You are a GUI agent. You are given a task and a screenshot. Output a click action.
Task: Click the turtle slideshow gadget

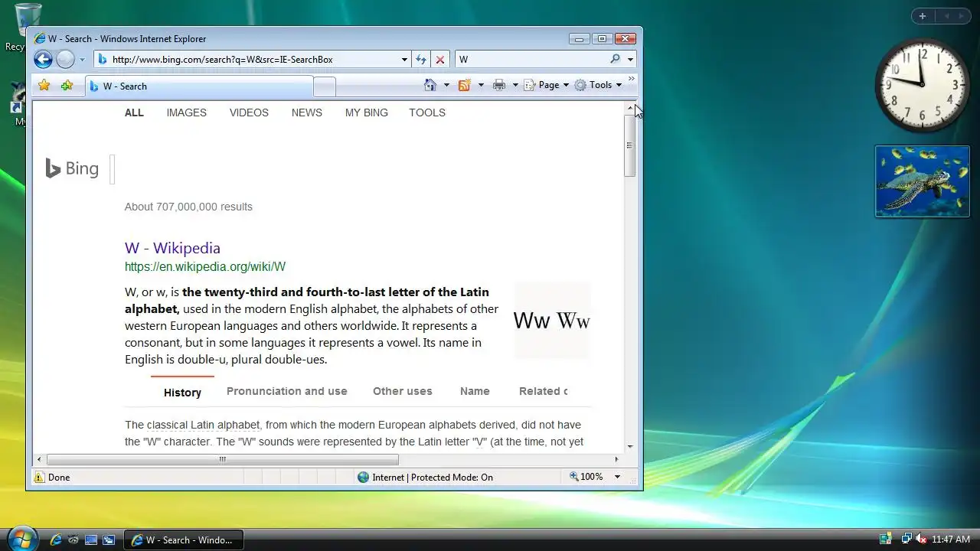click(923, 181)
